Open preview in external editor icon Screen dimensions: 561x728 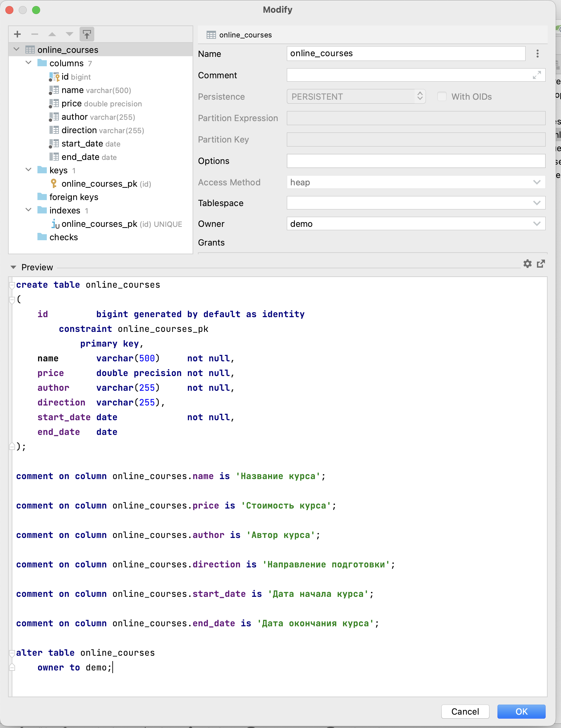541,264
